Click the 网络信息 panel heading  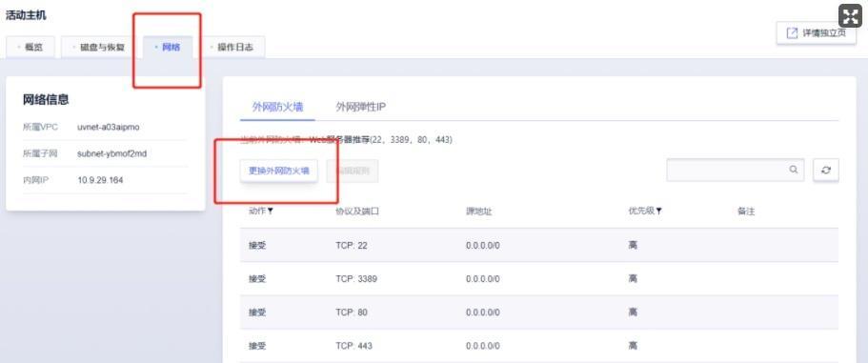coord(46,100)
